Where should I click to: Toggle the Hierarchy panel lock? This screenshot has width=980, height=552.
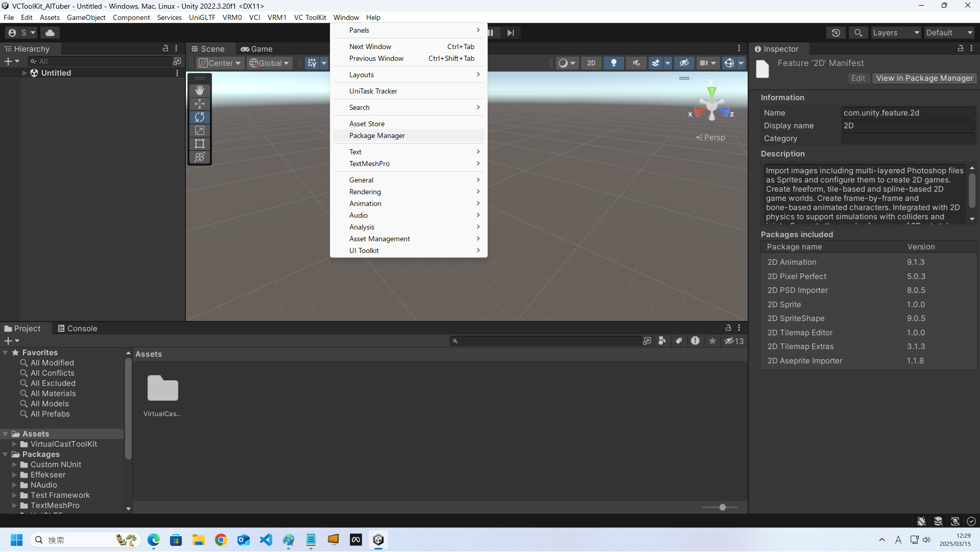[165, 49]
